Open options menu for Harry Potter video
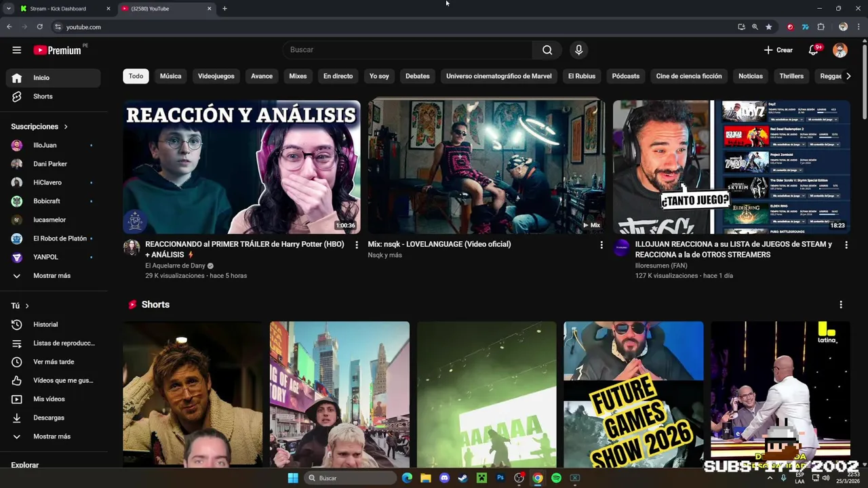 357,245
